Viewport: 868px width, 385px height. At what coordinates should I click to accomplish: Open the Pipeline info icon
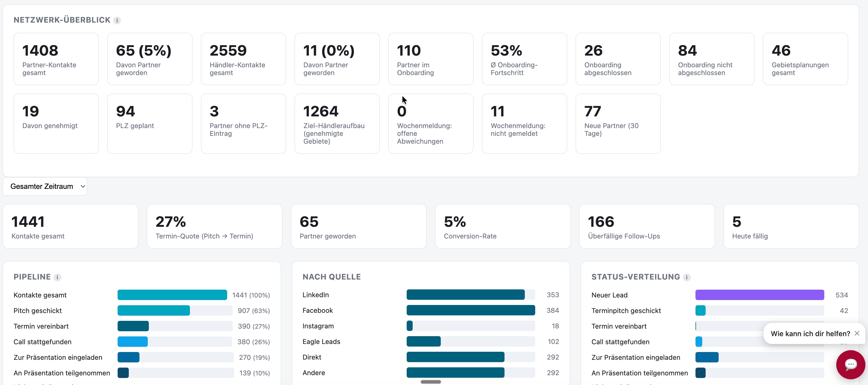tap(57, 277)
